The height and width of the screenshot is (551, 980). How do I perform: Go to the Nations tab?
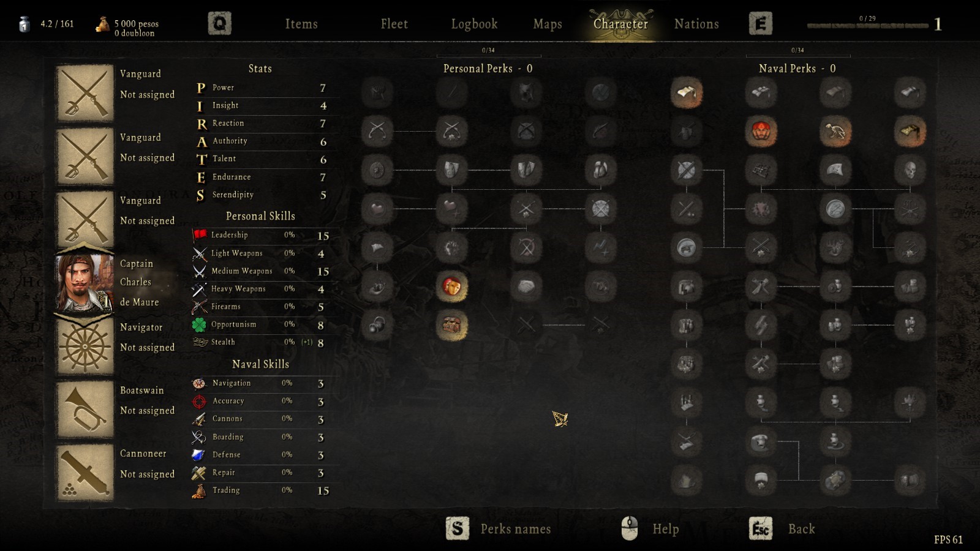(x=696, y=24)
